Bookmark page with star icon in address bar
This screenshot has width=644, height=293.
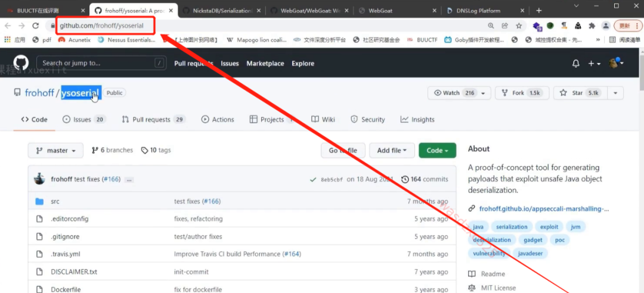pyautogui.click(x=519, y=26)
